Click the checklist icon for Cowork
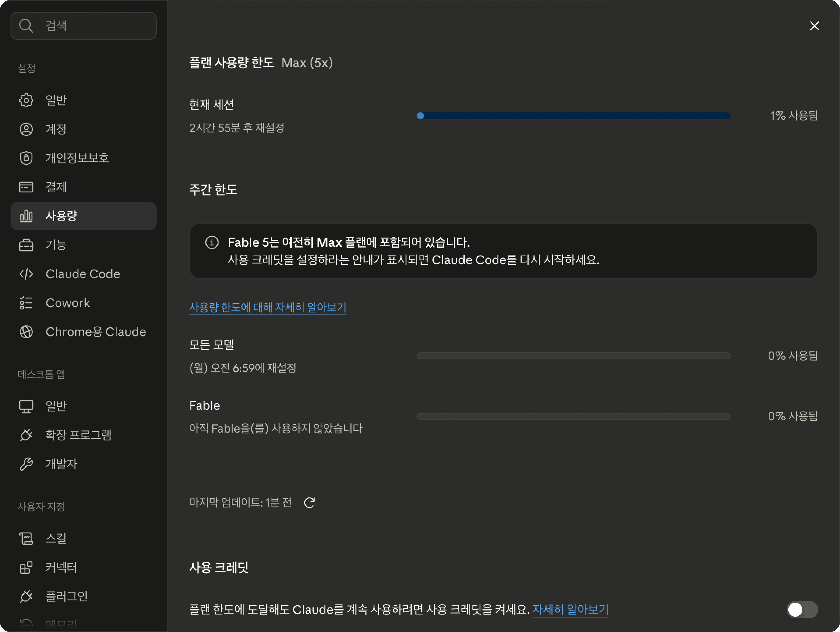 (x=26, y=303)
